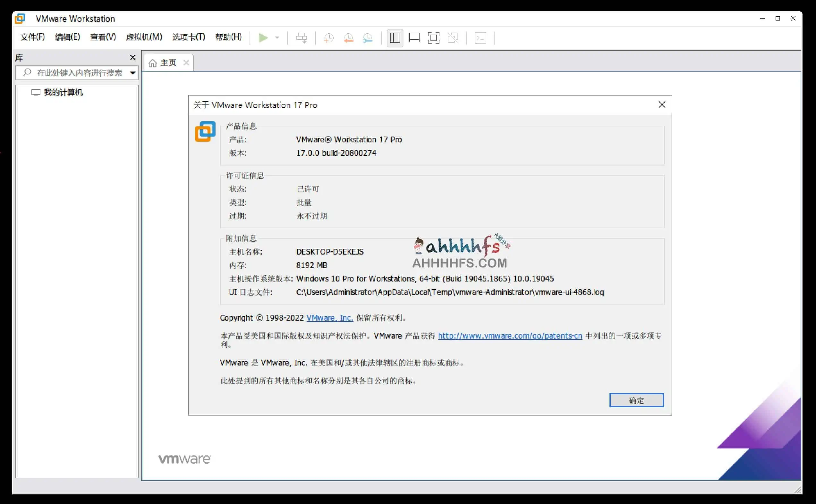Show the thumbnail bar

click(x=414, y=38)
